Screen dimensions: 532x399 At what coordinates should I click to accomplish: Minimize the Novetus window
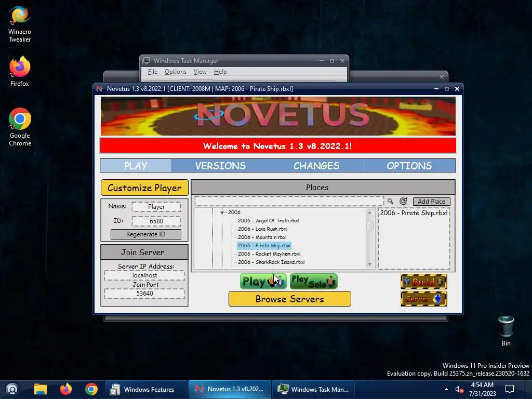click(x=436, y=88)
